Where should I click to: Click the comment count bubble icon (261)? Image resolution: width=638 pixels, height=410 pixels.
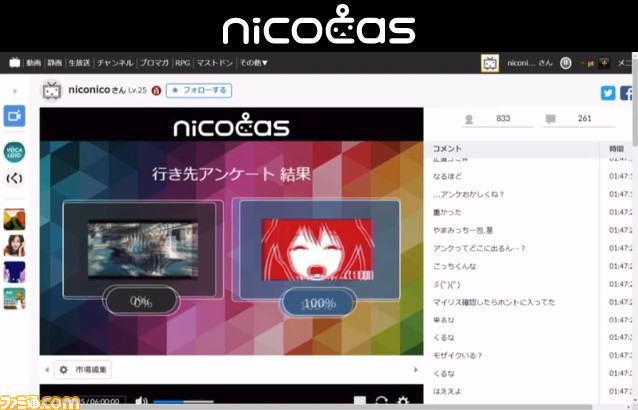click(x=551, y=119)
